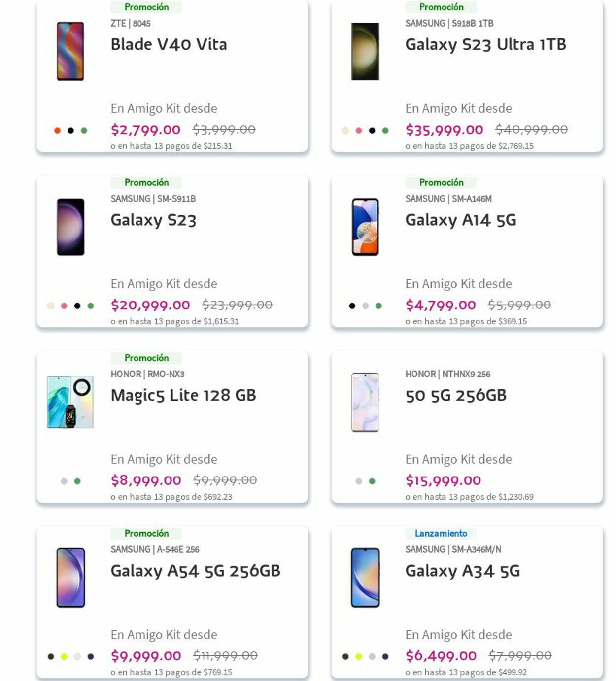Click the Galaxy S23 phone thumbnail

70,227
